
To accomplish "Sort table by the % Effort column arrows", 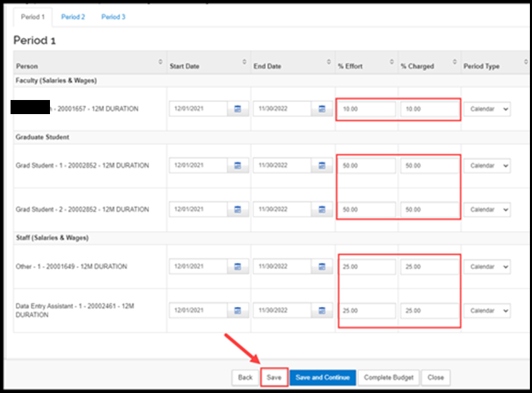I will [391, 63].
